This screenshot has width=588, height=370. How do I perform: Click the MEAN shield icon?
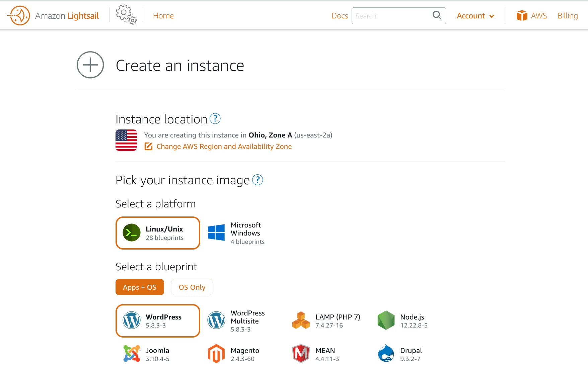coord(301,354)
